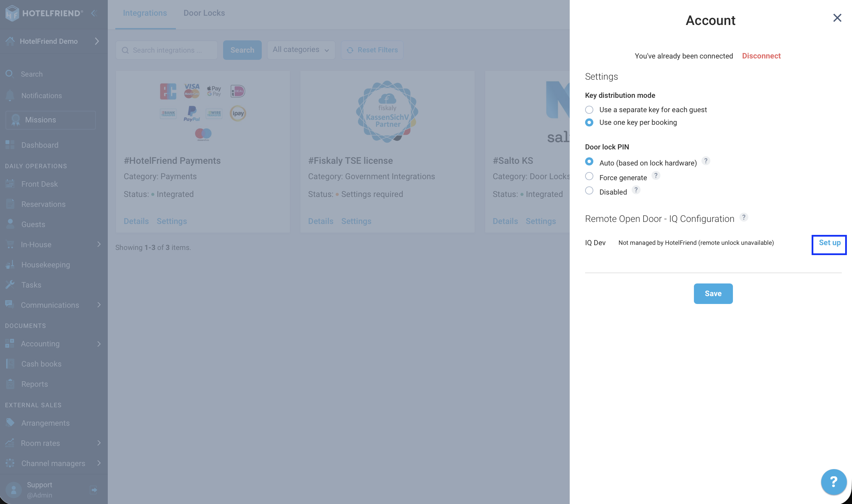Image resolution: width=852 pixels, height=504 pixels.
Task: Open the Integrations tab
Action: 145,13
